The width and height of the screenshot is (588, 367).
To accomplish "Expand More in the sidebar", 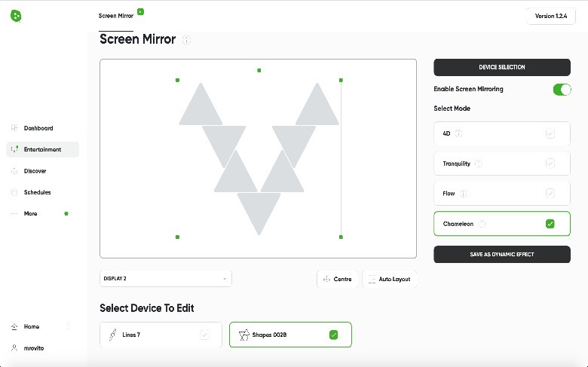I will coord(43,214).
